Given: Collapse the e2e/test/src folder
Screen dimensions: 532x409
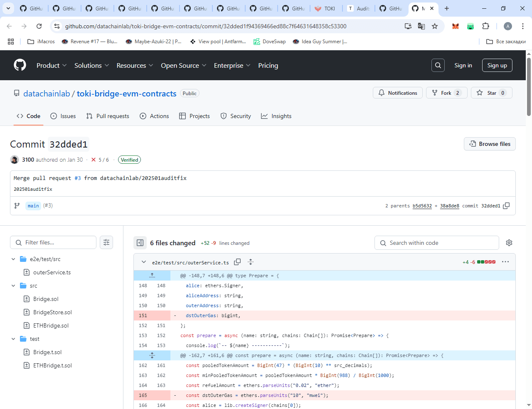Looking at the screenshot, I should click(13, 259).
